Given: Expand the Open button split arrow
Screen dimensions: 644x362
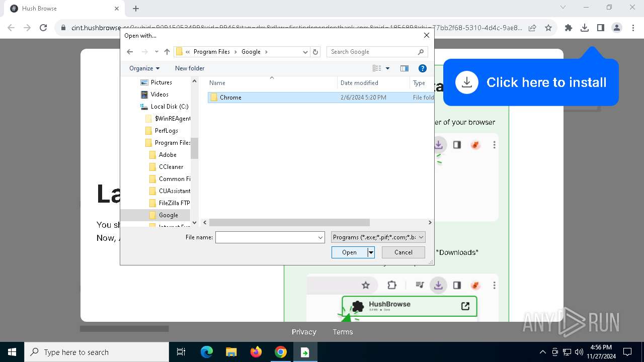Looking at the screenshot, I should click(x=371, y=252).
